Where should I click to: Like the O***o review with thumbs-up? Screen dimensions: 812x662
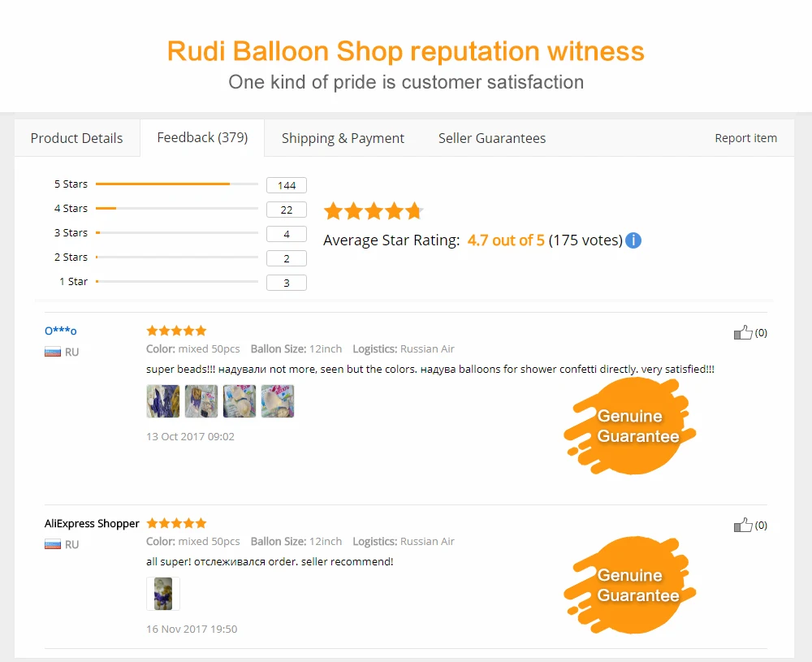(x=743, y=332)
